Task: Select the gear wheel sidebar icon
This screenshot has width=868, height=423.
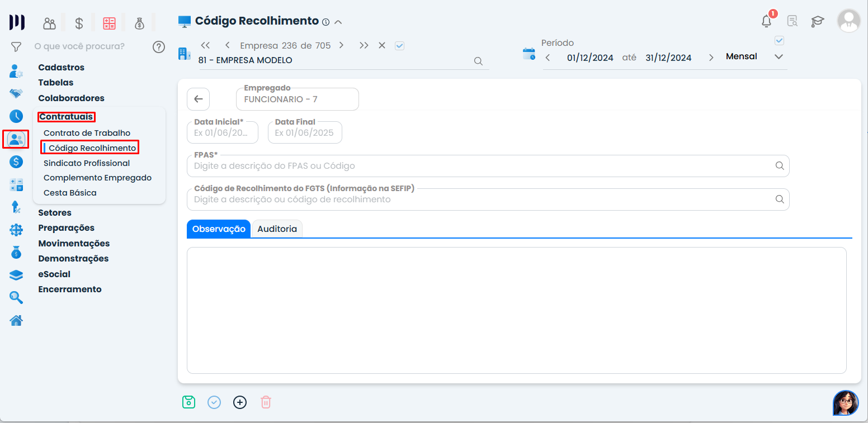Action: point(16,230)
